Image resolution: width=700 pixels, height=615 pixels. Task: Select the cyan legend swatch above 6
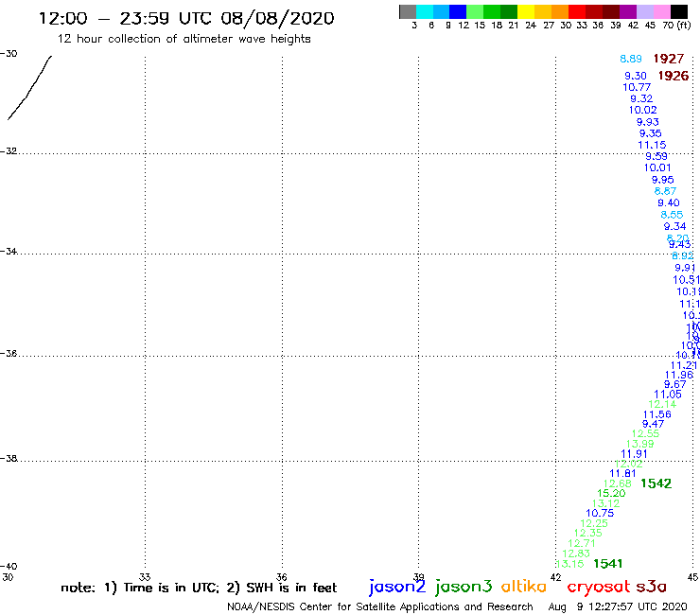425,11
